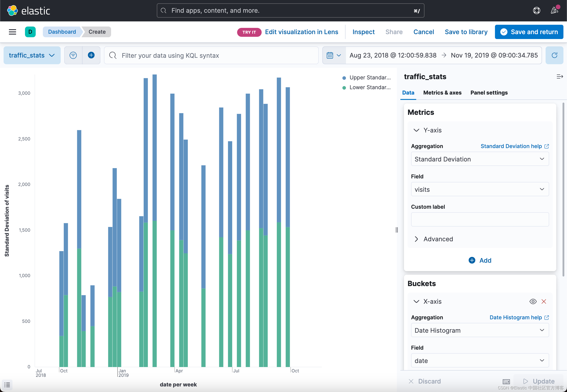
Task: Collapse the traffic_stats settings panel
Action: coord(560,76)
